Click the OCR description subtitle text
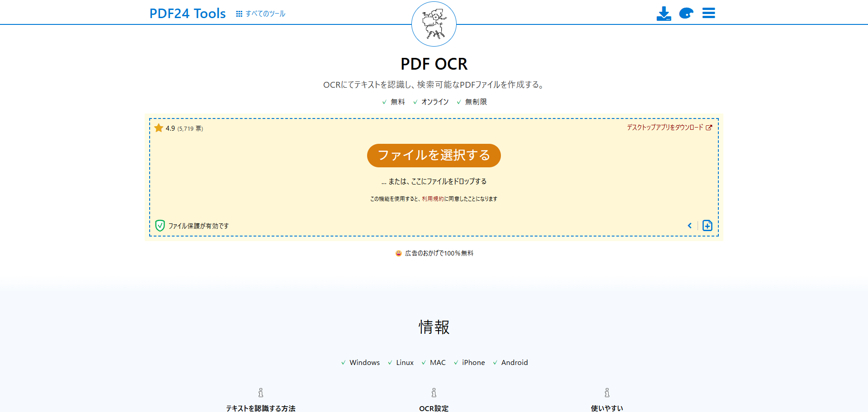 [x=434, y=85]
